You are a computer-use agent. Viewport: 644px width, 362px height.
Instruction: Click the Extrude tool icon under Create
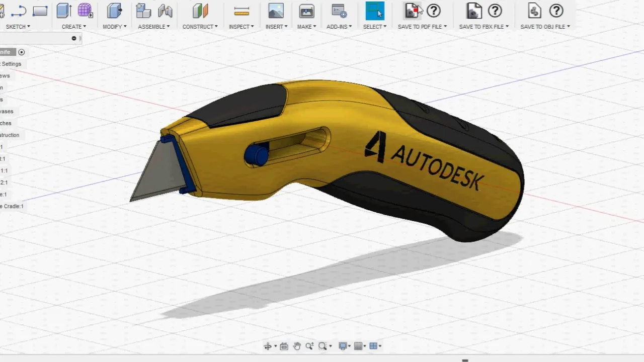[64, 11]
